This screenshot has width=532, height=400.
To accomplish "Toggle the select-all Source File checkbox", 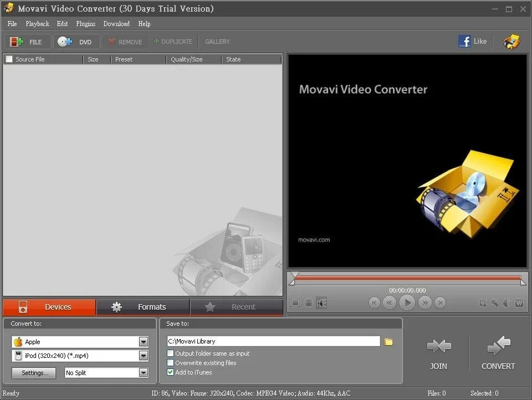I will [9, 59].
